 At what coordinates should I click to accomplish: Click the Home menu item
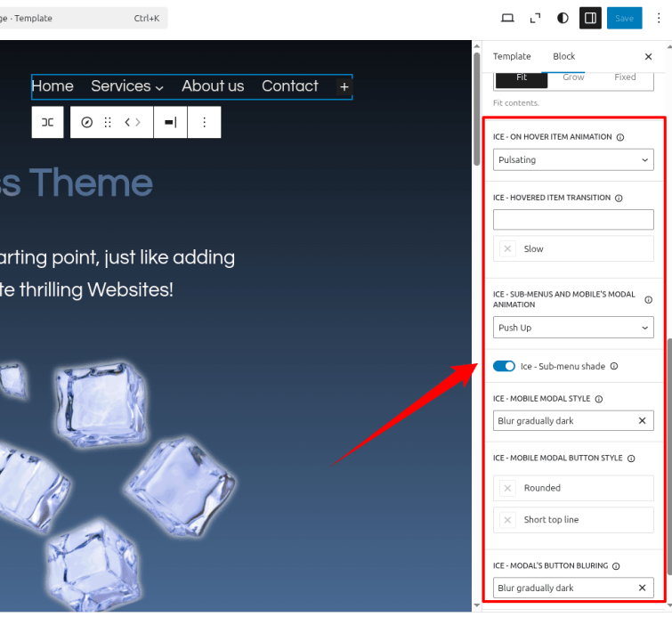[53, 86]
